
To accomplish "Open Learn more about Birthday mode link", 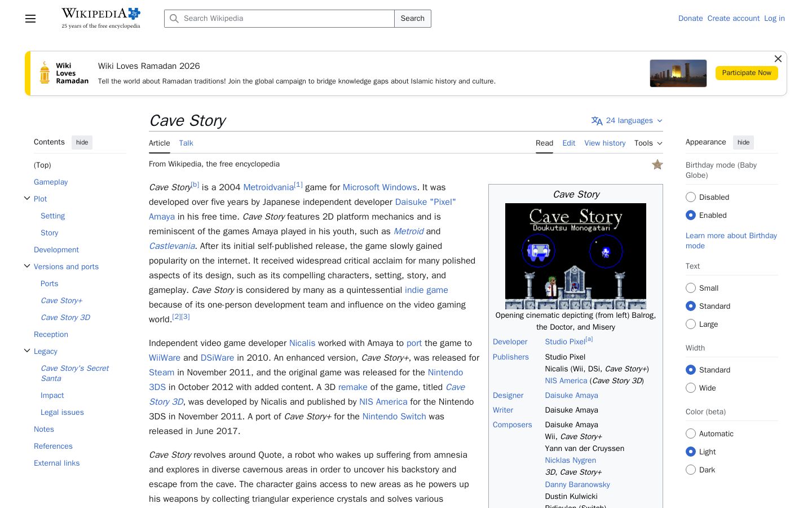I will 731,240.
